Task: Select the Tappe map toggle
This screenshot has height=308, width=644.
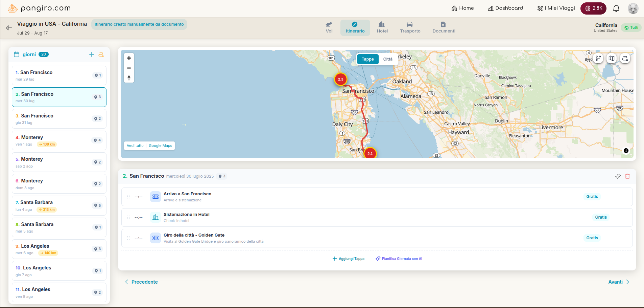Action: pos(367,59)
